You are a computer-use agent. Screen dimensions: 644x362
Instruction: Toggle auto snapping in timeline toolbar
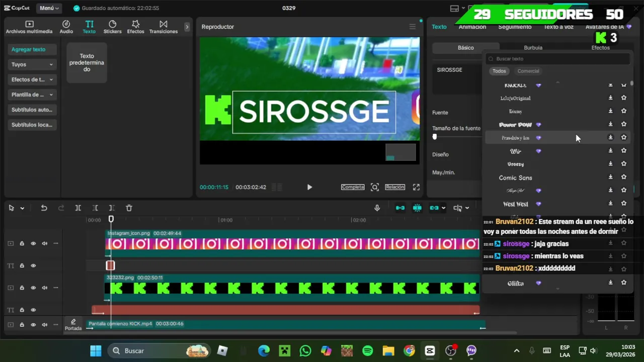click(417, 208)
